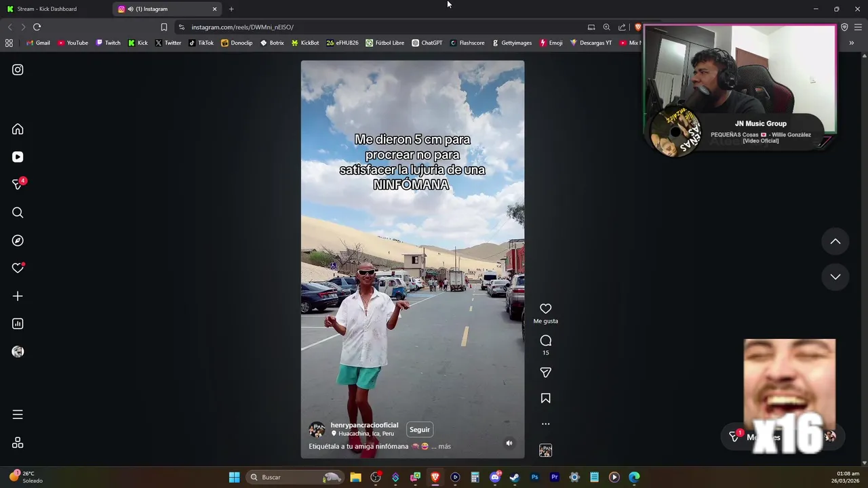The height and width of the screenshot is (488, 868).
Task: Close the Instagram browser tab
Action: coord(214,9)
